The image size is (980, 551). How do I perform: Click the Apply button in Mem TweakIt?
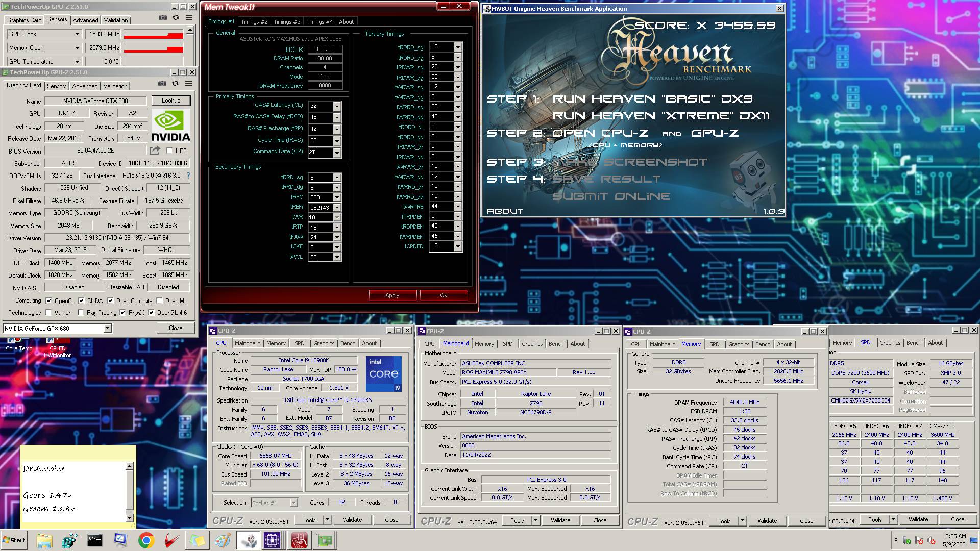click(x=393, y=295)
